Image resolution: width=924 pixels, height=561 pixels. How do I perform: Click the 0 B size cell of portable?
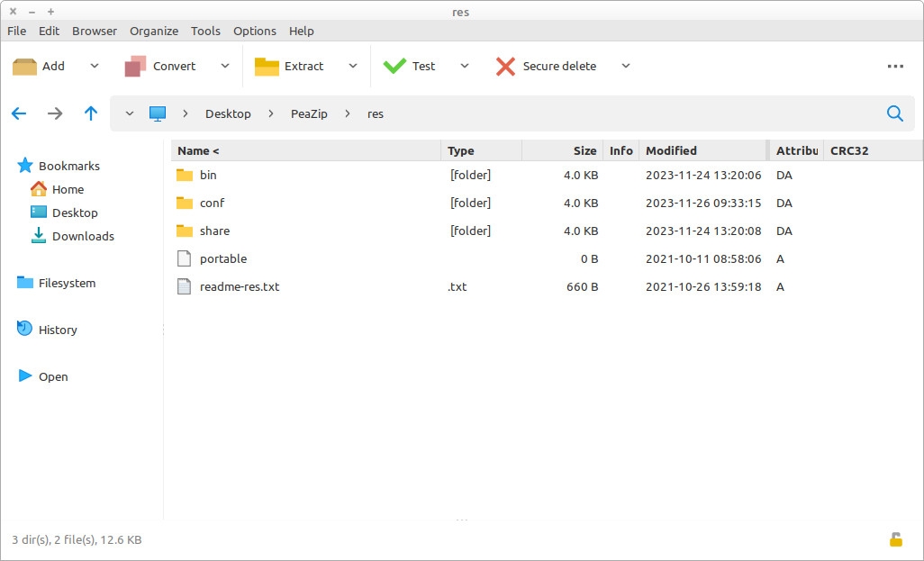tap(589, 258)
